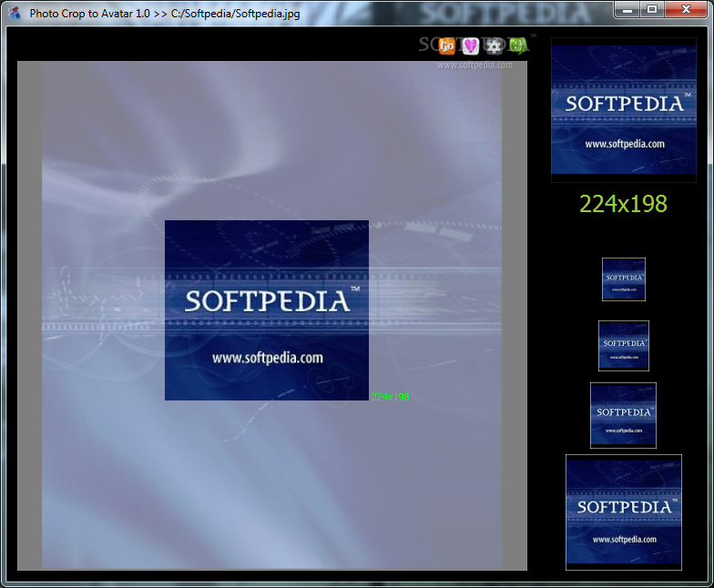Click the big green 224x198 size label
This screenshot has height=588, width=714.
pos(623,204)
